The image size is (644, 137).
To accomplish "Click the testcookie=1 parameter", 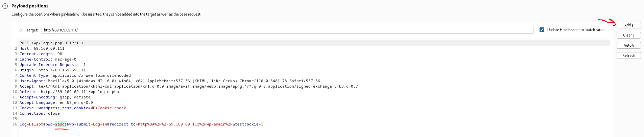I will (249, 124).
